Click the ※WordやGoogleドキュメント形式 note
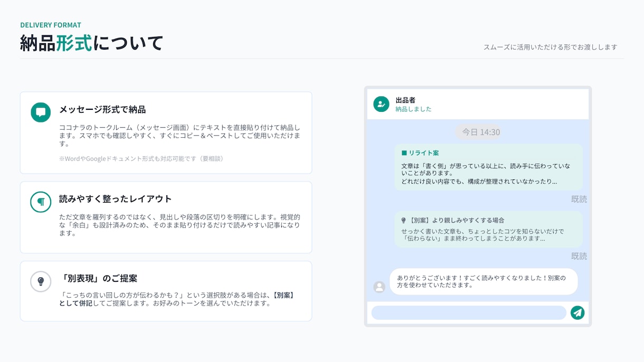This screenshot has height=362, width=644. (x=141, y=159)
